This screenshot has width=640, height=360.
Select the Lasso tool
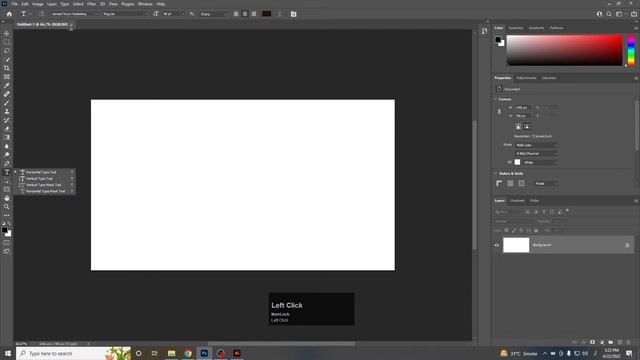(7, 51)
